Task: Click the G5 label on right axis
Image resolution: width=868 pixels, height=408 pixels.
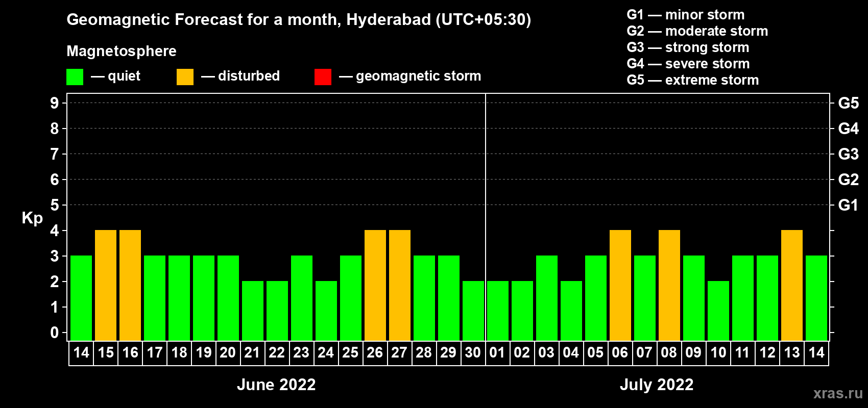Action: coord(848,103)
